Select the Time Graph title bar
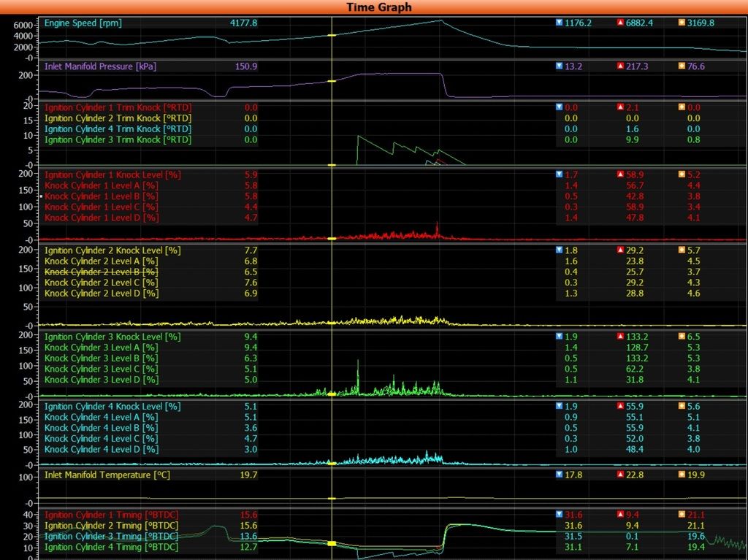This screenshot has width=748, height=560. coord(374,7)
